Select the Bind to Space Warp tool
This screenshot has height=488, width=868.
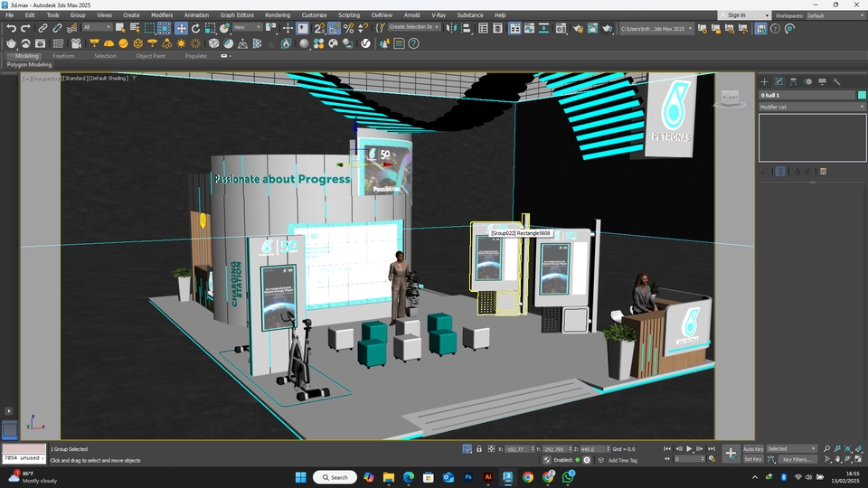(72, 28)
